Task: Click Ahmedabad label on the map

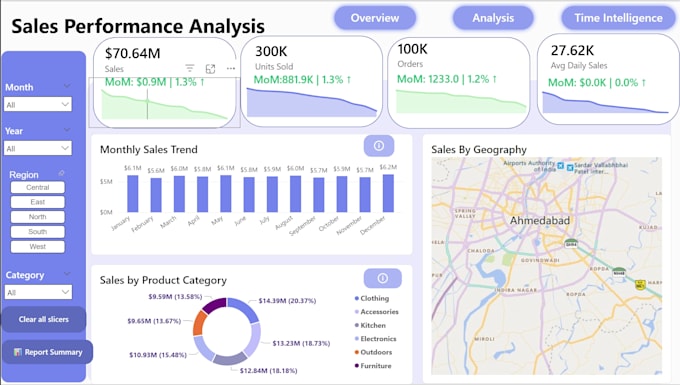Action: click(x=539, y=220)
